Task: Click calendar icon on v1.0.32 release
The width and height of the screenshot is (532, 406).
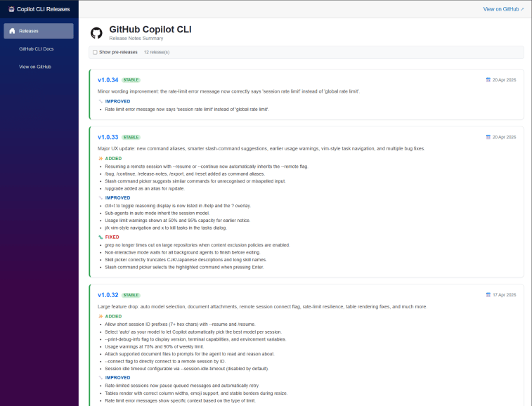Action: pyautogui.click(x=488, y=294)
